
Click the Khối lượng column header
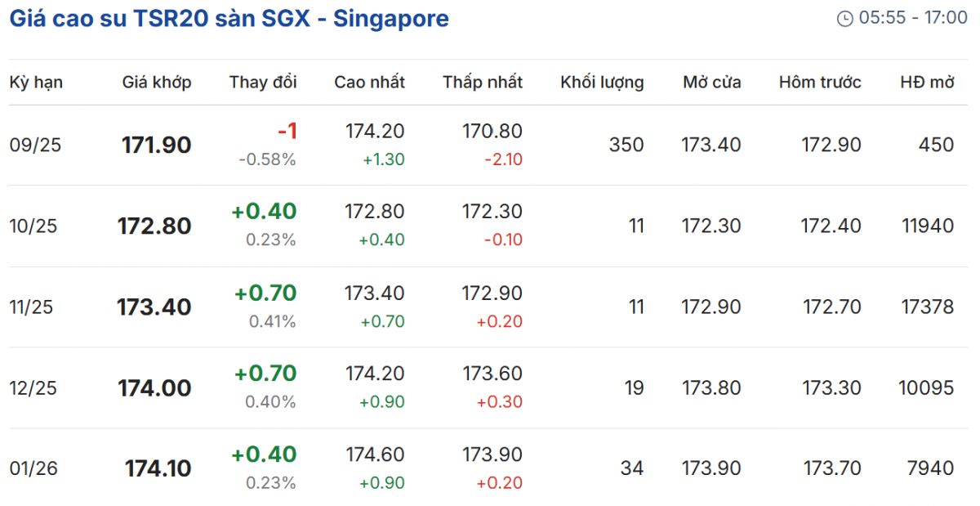(x=602, y=83)
